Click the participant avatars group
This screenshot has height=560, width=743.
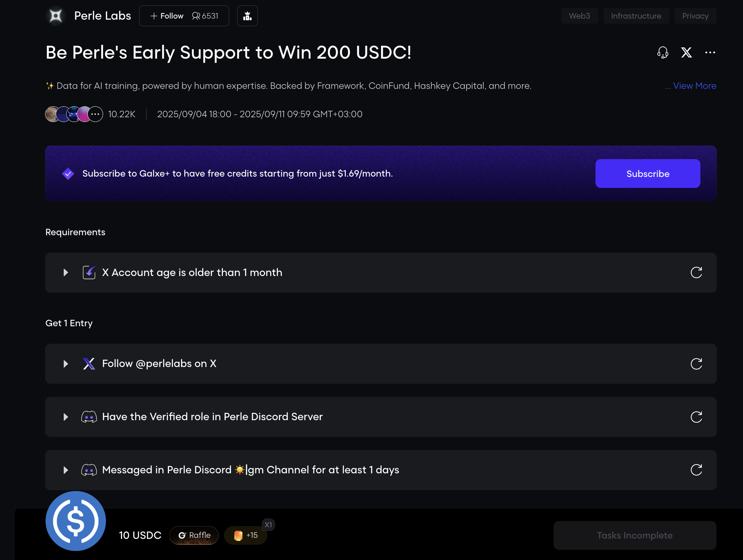[74, 114]
